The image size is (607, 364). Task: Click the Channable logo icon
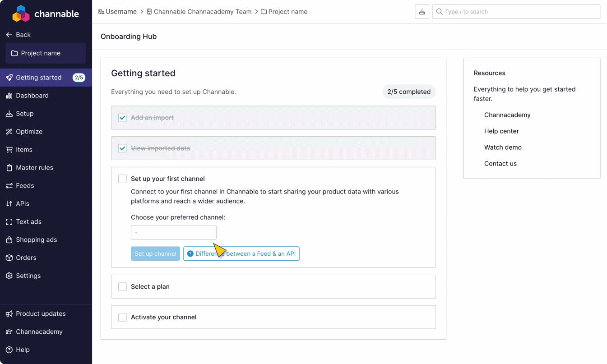pos(21,14)
